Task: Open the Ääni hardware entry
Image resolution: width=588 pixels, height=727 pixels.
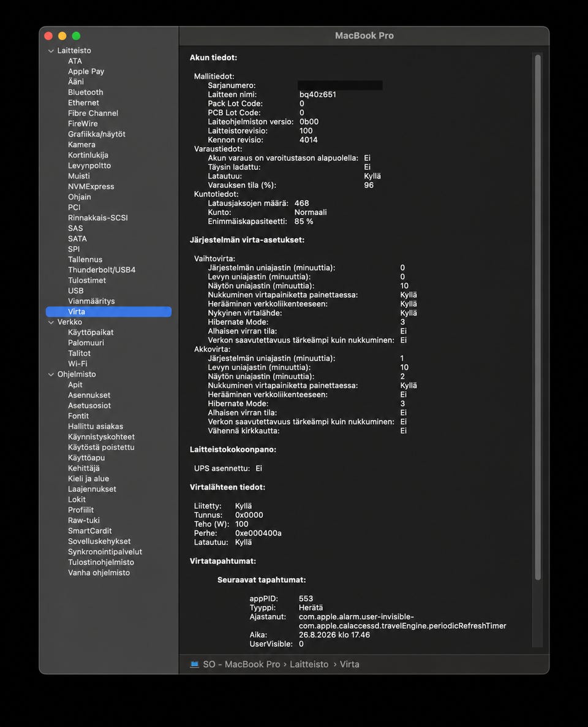Action: (75, 82)
